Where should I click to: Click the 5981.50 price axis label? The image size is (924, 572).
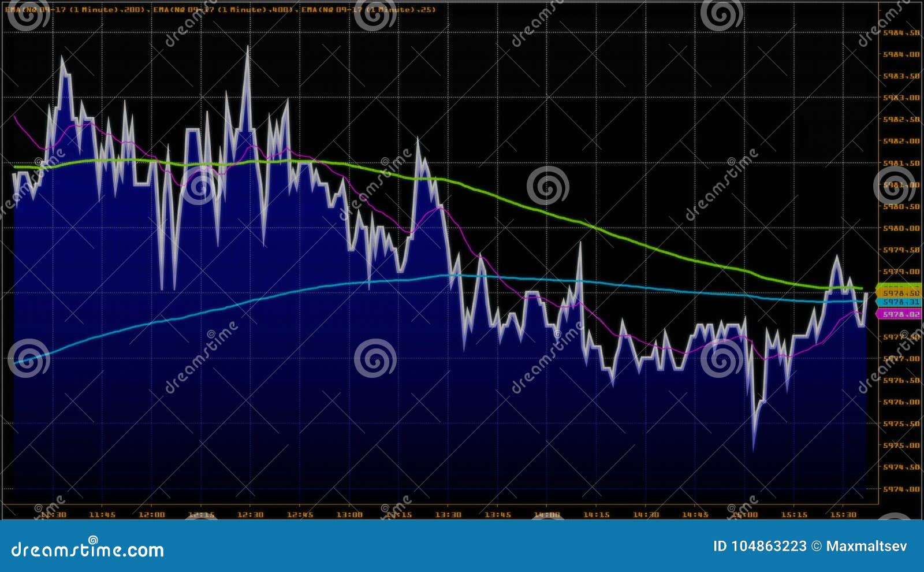click(901, 164)
